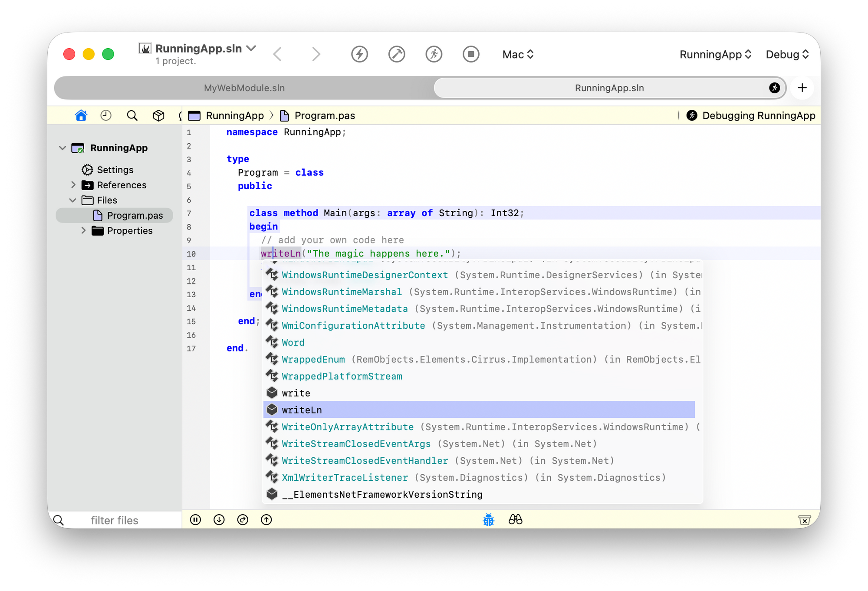This screenshot has width=868, height=591.
Task: Choose WindowsRuntimeMetadata completion entry
Action: (x=479, y=309)
